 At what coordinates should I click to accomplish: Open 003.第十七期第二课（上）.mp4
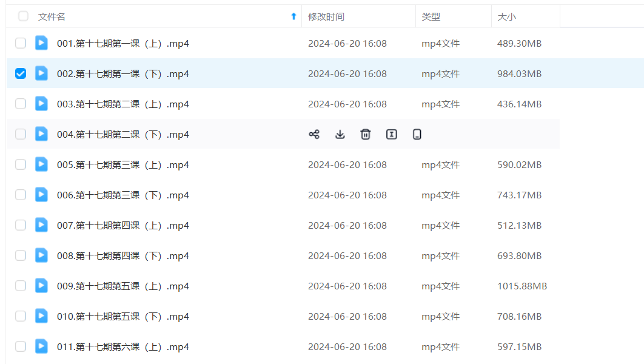pos(123,104)
